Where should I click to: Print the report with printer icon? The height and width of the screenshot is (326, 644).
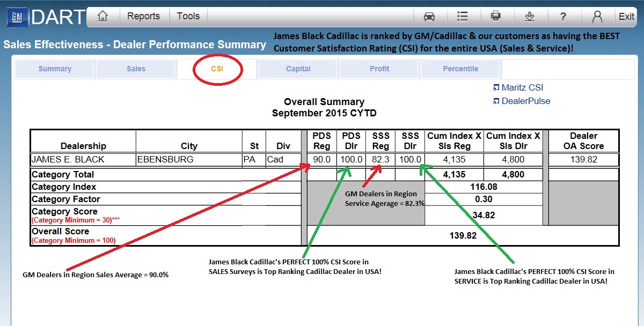coord(496,16)
